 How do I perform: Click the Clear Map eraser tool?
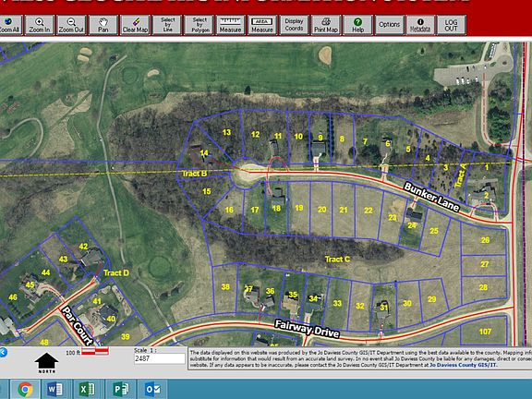click(x=135, y=25)
